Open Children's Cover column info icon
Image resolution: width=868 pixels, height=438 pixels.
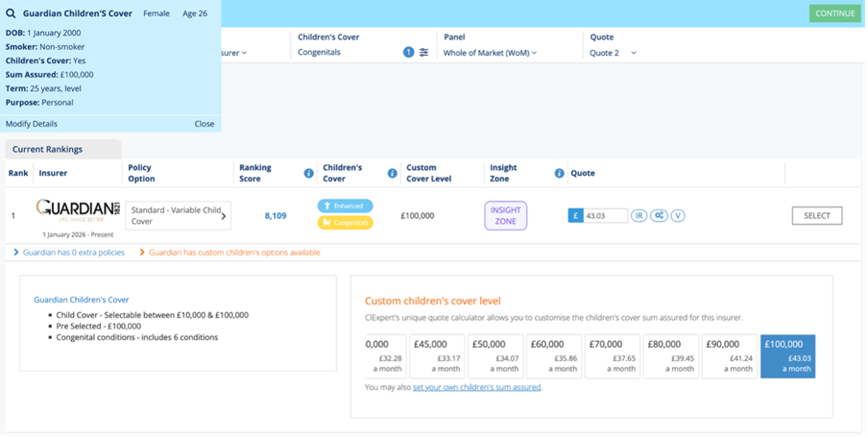coord(393,173)
